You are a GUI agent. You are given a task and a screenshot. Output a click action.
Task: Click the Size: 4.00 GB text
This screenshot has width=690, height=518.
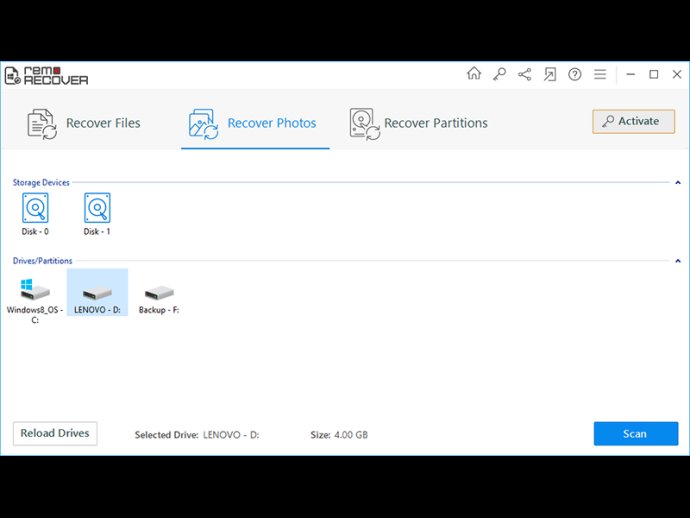click(x=339, y=435)
